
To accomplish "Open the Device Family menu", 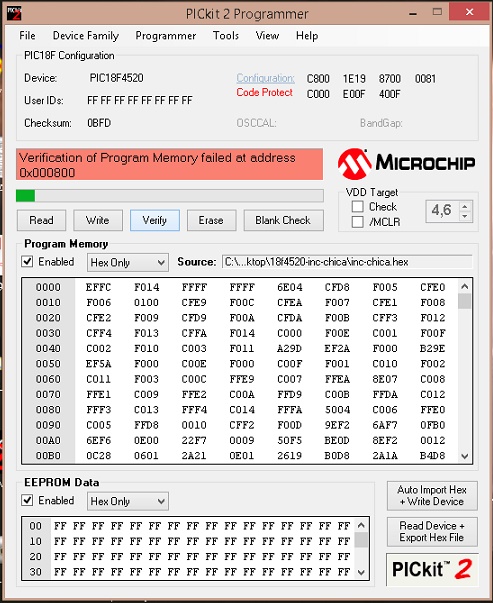I will (x=86, y=36).
